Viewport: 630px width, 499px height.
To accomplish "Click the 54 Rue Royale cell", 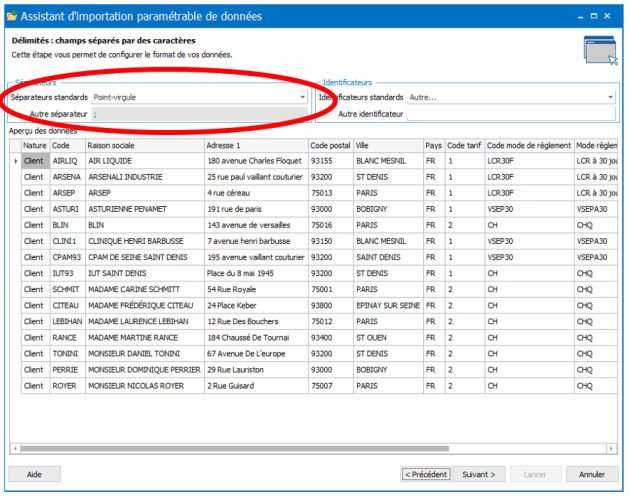I will tap(256, 290).
